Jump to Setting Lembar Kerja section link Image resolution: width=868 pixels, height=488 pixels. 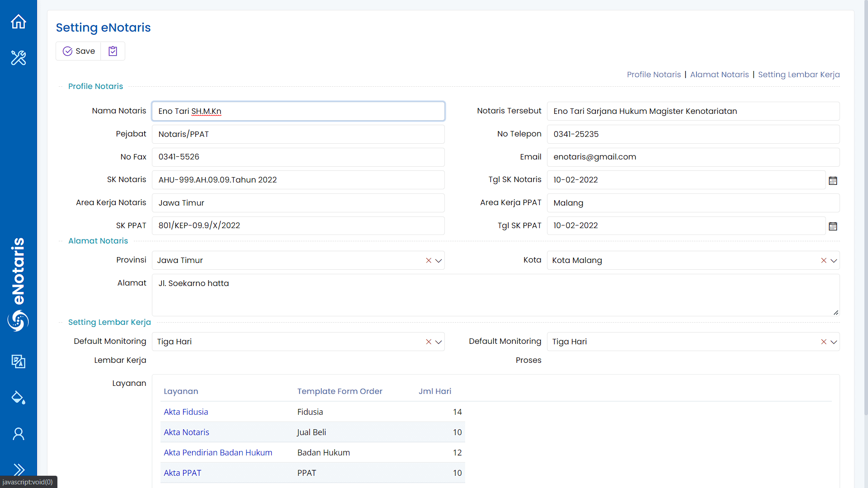tap(799, 75)
